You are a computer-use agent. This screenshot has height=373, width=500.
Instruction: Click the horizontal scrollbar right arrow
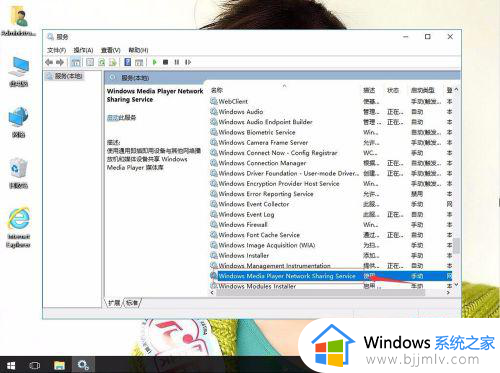coord(448,293)
